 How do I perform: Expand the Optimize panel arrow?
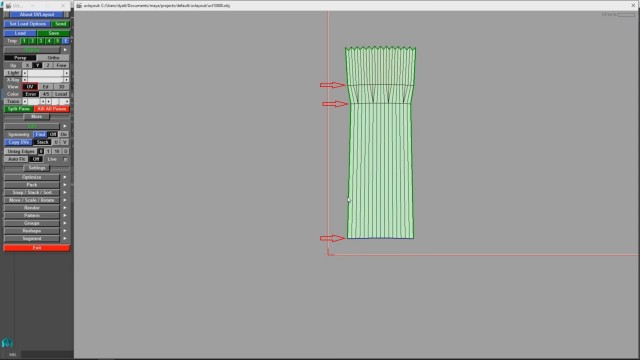tap(65, 177)
